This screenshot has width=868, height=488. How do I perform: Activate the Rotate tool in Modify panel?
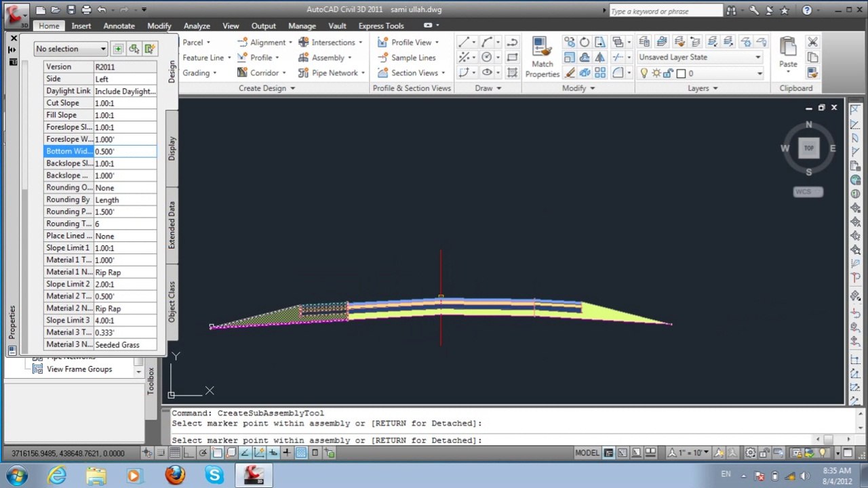(585, 42)
